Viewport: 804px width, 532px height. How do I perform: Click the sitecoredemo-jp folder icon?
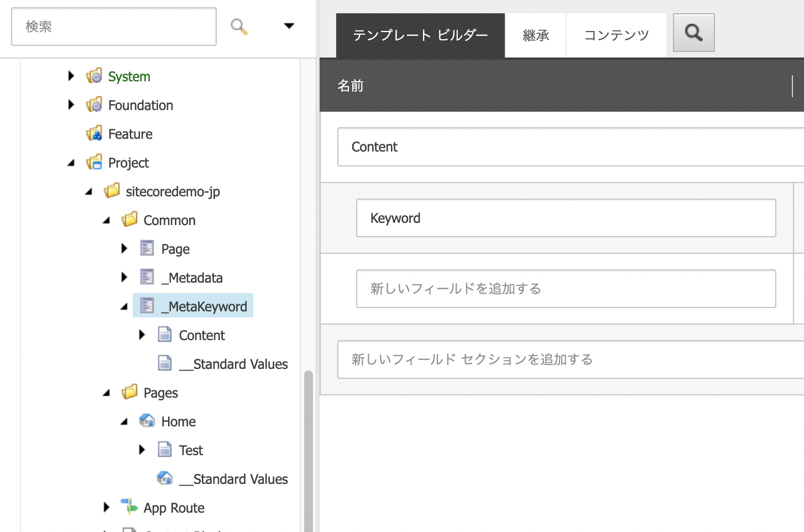pyautogui.click(x=112, y=191)
